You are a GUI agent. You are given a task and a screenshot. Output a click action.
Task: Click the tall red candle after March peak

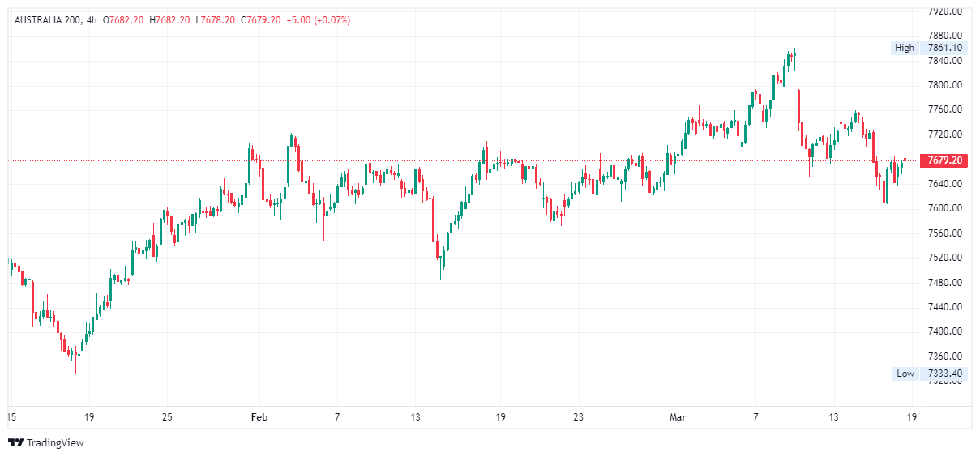point(799,106)
